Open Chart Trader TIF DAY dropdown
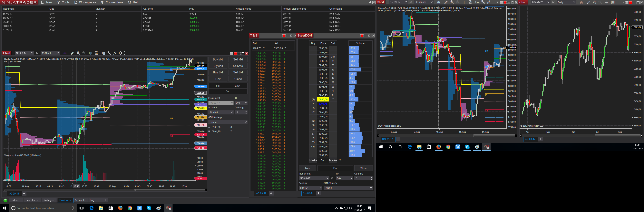Viewport: 644px width, 212px height. [241, 103]
